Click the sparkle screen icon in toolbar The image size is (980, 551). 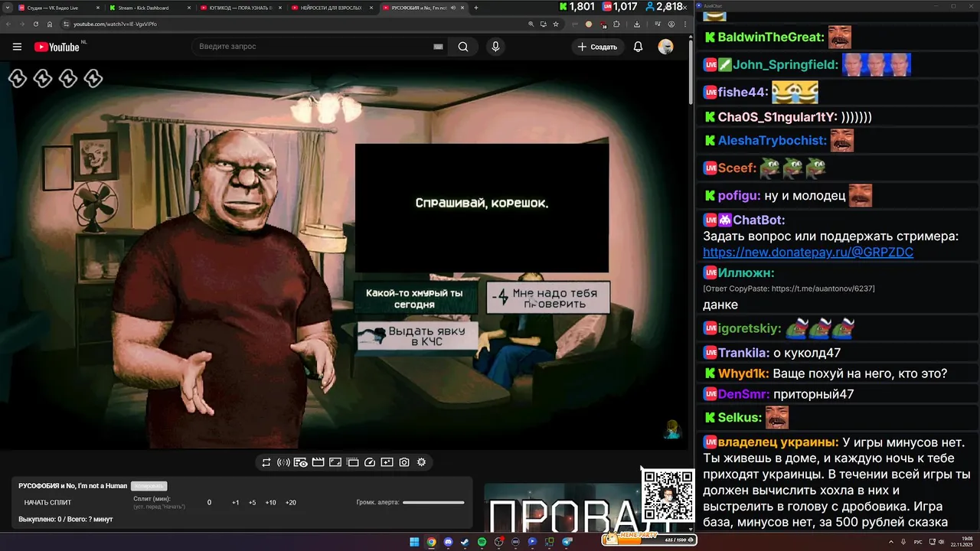[387, 462]
